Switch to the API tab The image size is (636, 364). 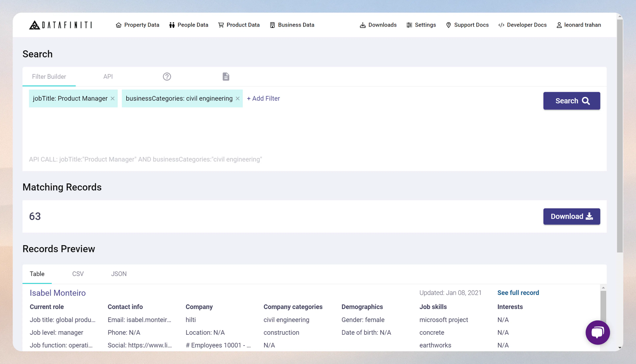(108, 77)
